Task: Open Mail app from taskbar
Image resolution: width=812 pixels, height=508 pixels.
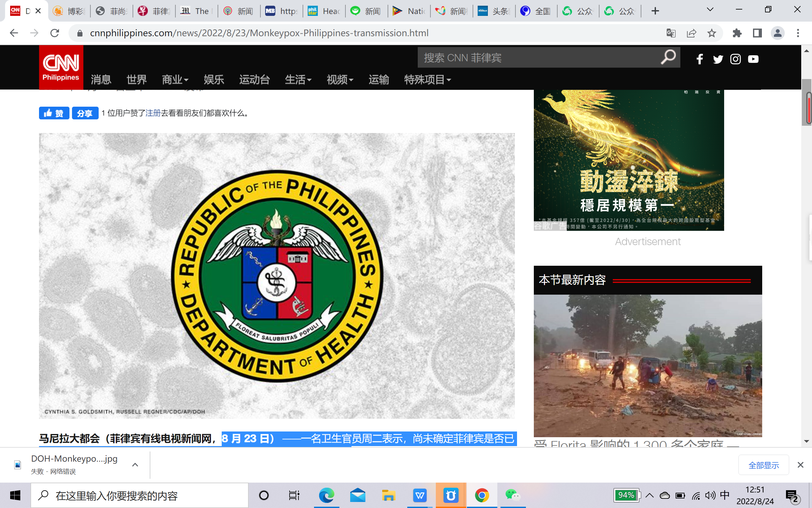Action: point(358,495)
